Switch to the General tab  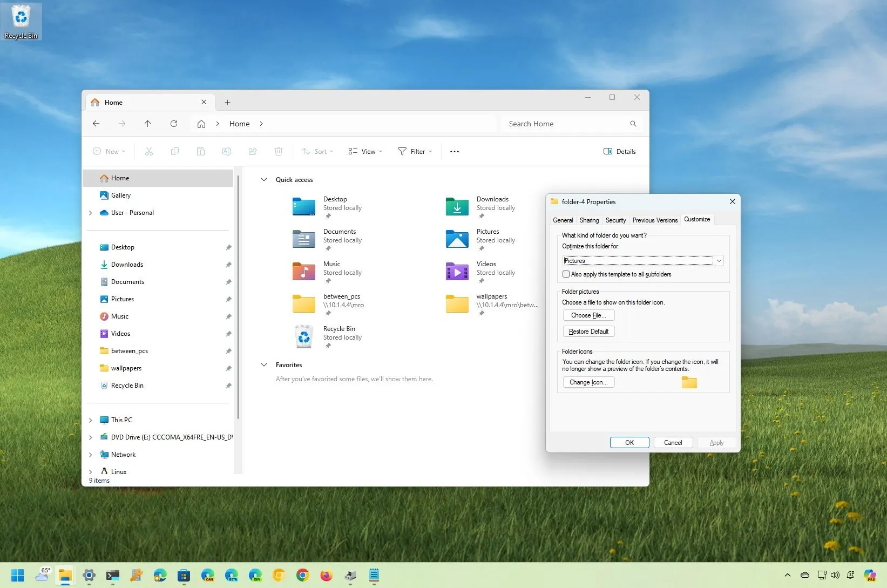(x=563, y=220)
